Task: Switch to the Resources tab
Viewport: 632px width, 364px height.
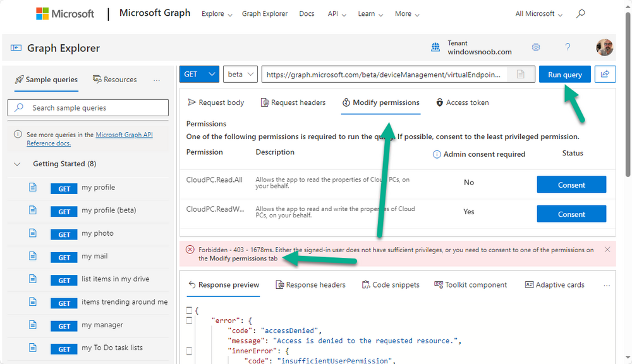Action: [115, 80]
